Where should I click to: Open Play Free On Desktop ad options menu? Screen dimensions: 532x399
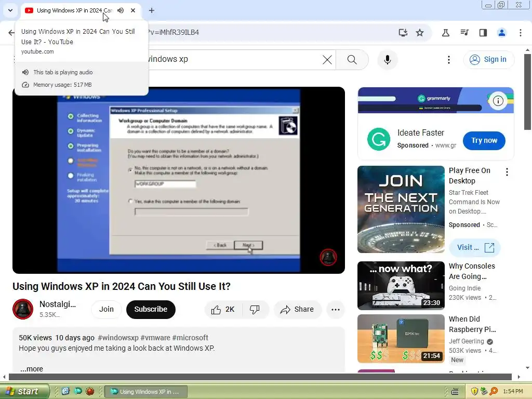coord(507,172)
